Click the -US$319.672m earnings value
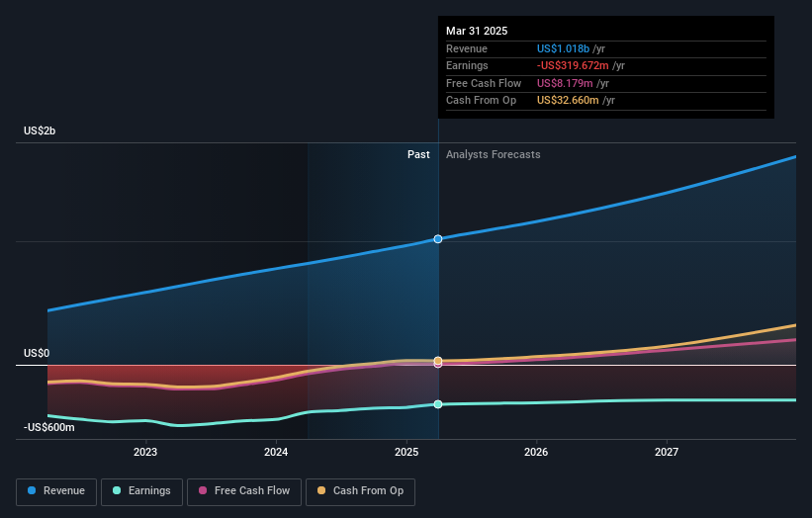The width and height of the screenshot is (812, 518). pyautogui.click(x=573, y=65)
